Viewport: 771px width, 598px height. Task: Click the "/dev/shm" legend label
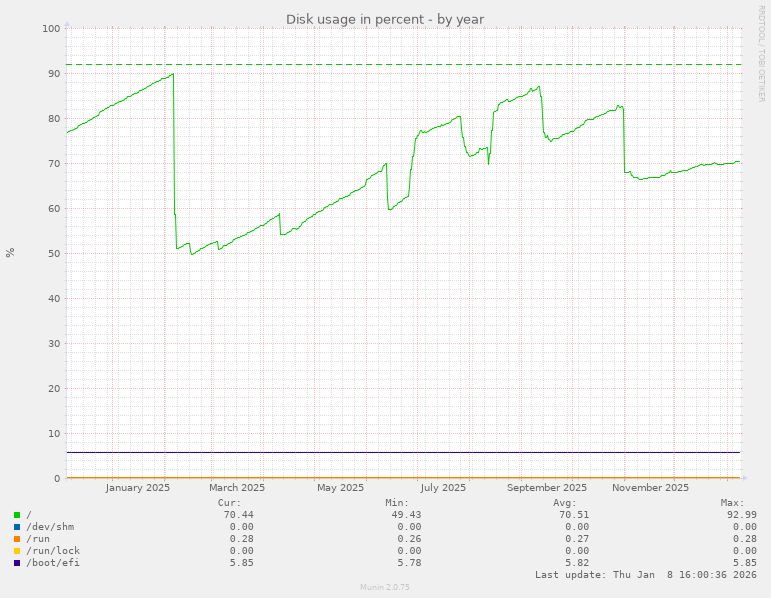coord(50,527)
